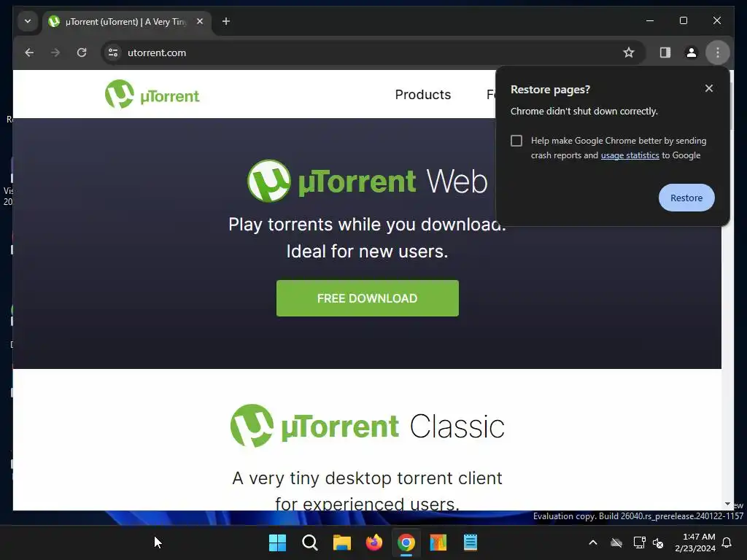Image resolution: width=747 pixels, height=560 pixels.
Task: Open the clock showing 1:47 AM
Action: click(695, 542)
